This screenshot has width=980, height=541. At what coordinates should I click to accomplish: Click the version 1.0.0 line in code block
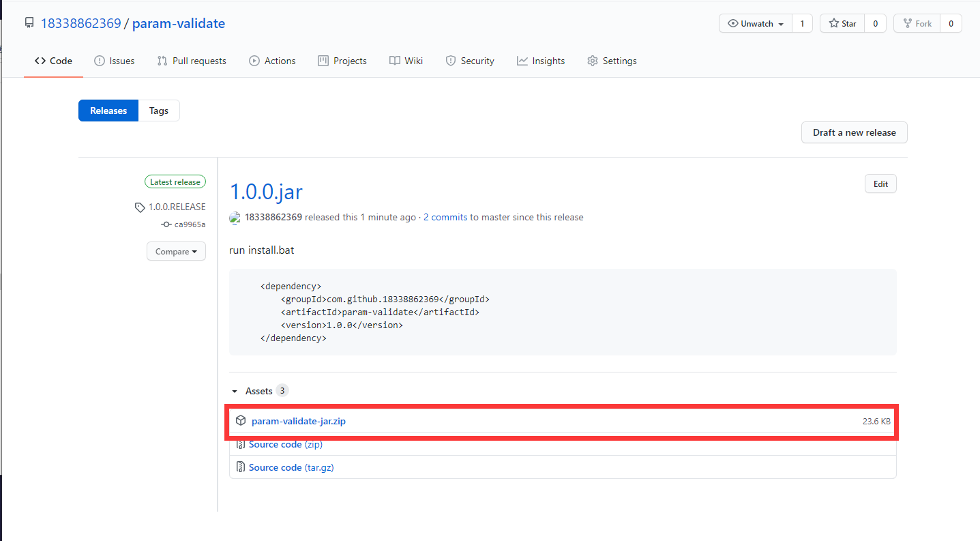[x=342, y=325]
